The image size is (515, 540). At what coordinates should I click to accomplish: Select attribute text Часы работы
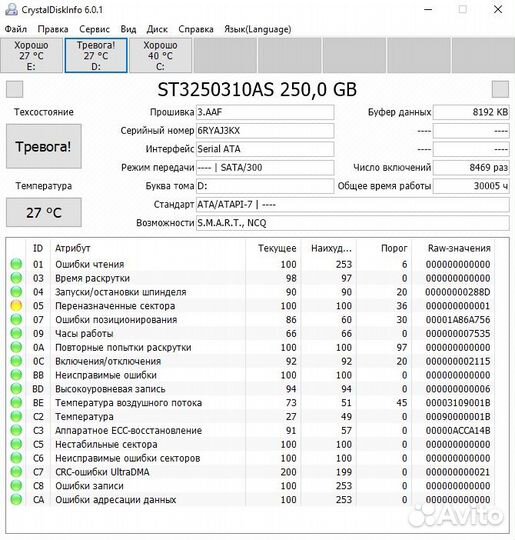pos(84,333)
